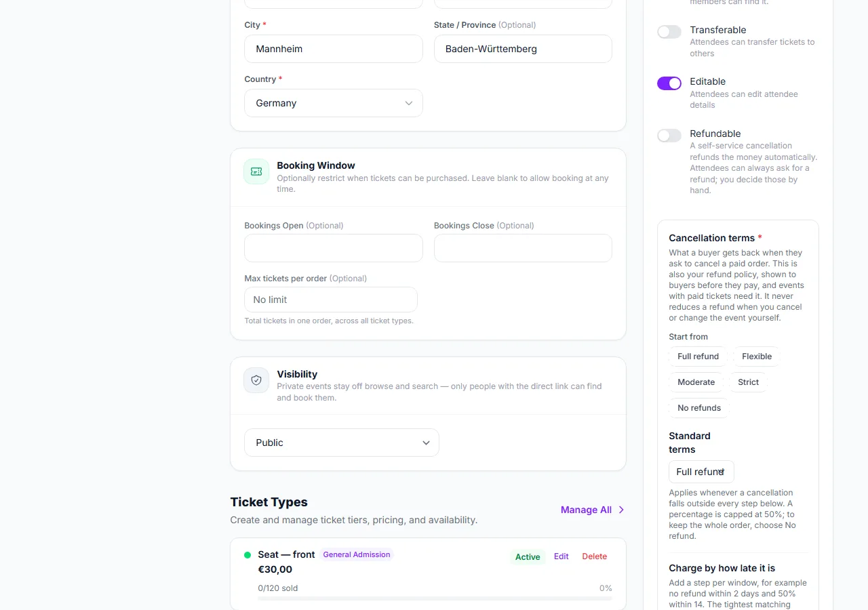
Task: Click the City field containing Mannheim
Action: click(x=334, y=49)
